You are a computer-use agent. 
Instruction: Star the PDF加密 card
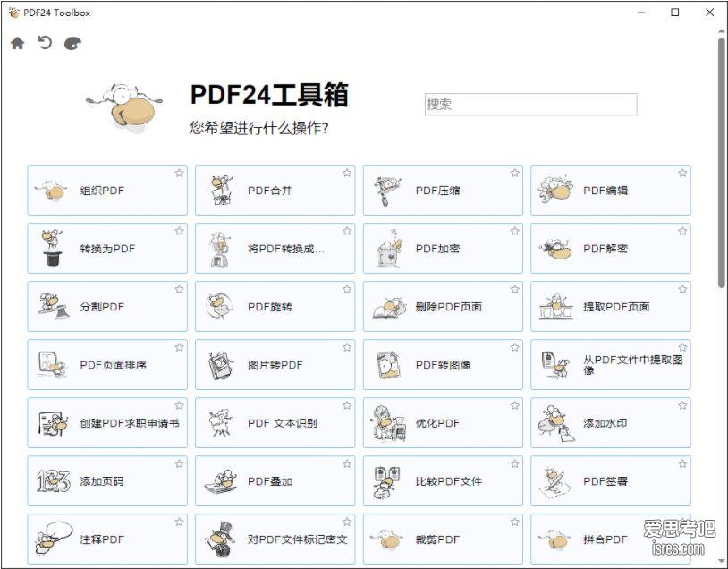coord(515,232)
